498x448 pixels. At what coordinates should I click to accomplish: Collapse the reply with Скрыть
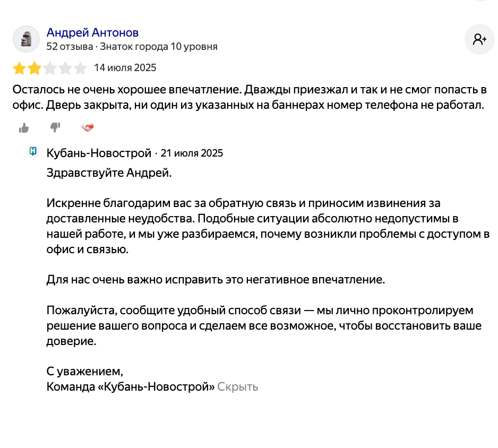237,387
